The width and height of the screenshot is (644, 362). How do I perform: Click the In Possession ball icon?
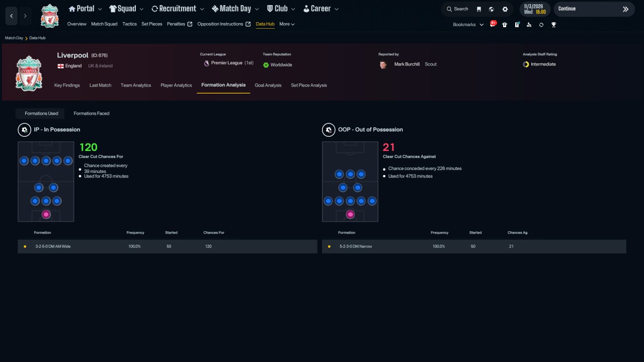pyautogui.click(x=24, y=130)
